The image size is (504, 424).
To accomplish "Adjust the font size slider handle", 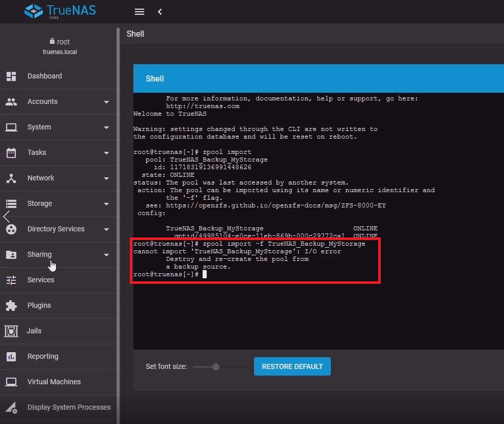I will pos(216,367).
